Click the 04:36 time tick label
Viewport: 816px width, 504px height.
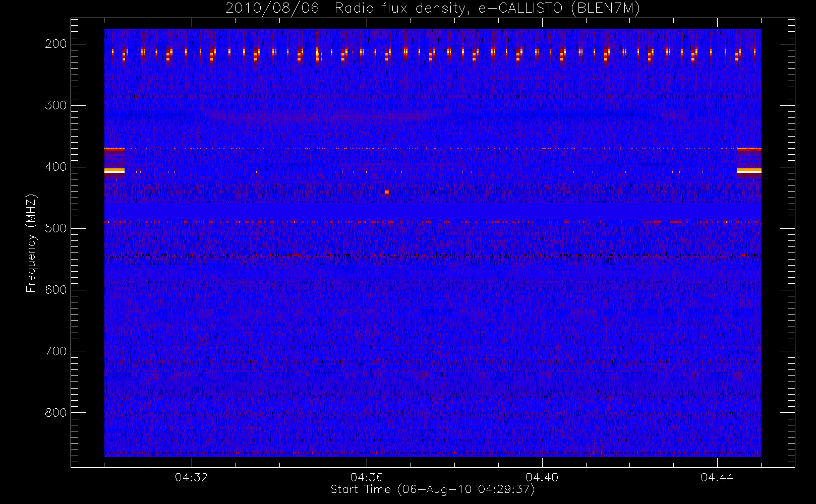click(367, 477)
